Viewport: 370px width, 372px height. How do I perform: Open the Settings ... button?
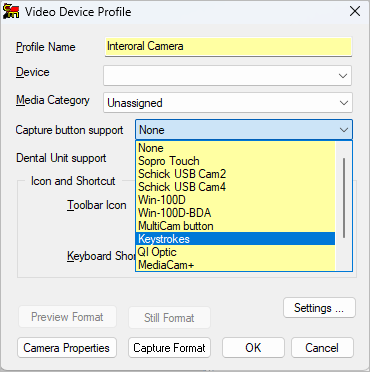[x=319, y=308]
